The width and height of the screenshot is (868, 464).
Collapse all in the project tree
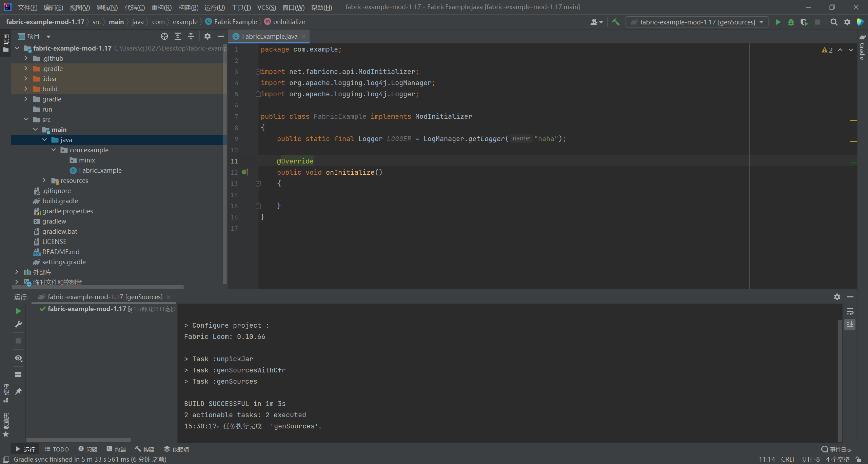coord(191,36)
